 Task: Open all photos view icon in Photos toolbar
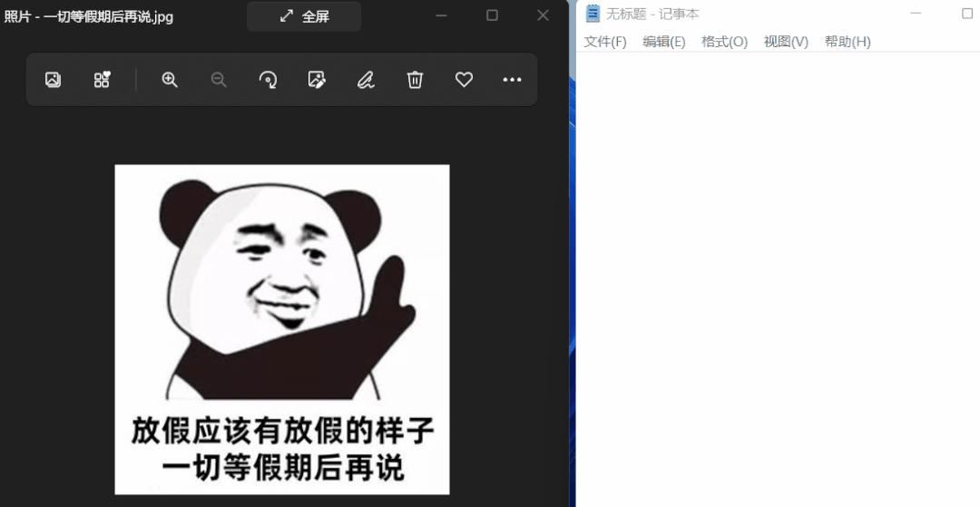[x=54, y=79]
